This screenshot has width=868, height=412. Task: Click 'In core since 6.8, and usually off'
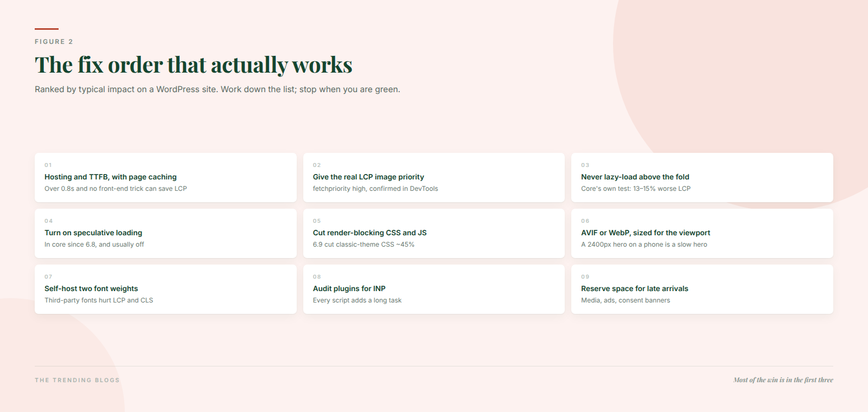[x=94, y=244]
